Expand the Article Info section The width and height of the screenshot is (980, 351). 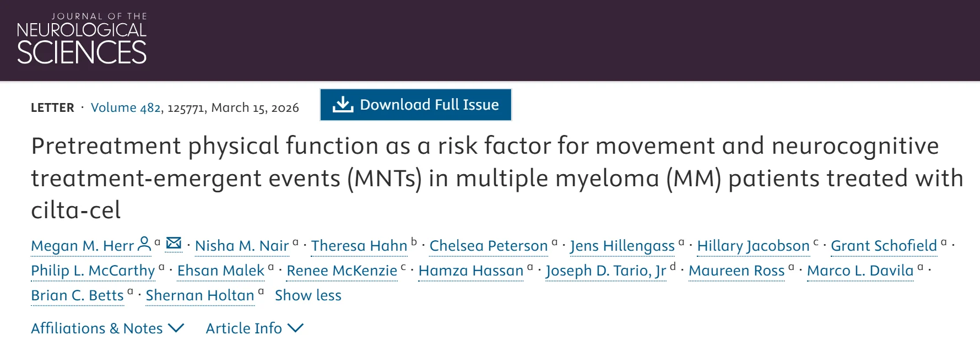pyautogui.click(x=253, y=328)
